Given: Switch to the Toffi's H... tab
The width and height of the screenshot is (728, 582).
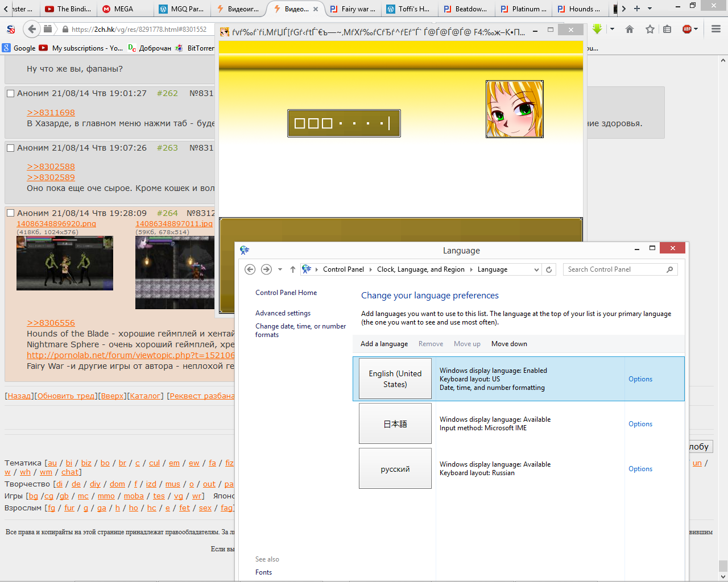Looking at the screenshot, I should coord(409,9).
